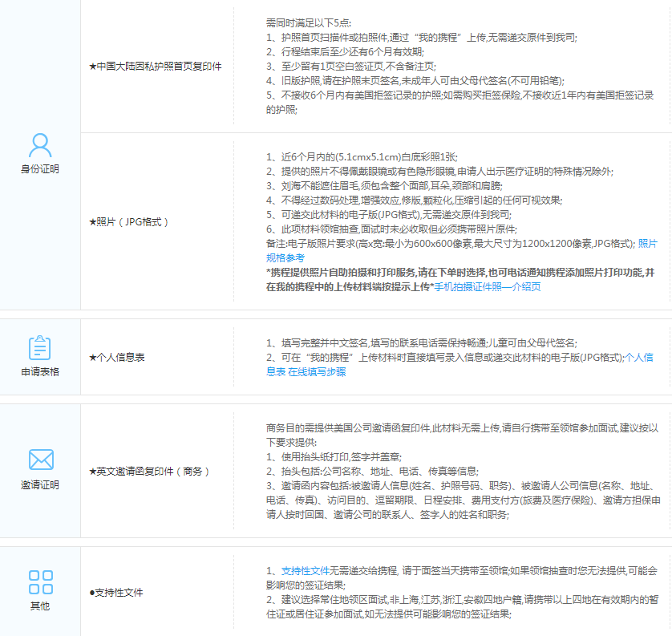
Task: Click the 身份证明 category label text
Action: pos(40,169)
